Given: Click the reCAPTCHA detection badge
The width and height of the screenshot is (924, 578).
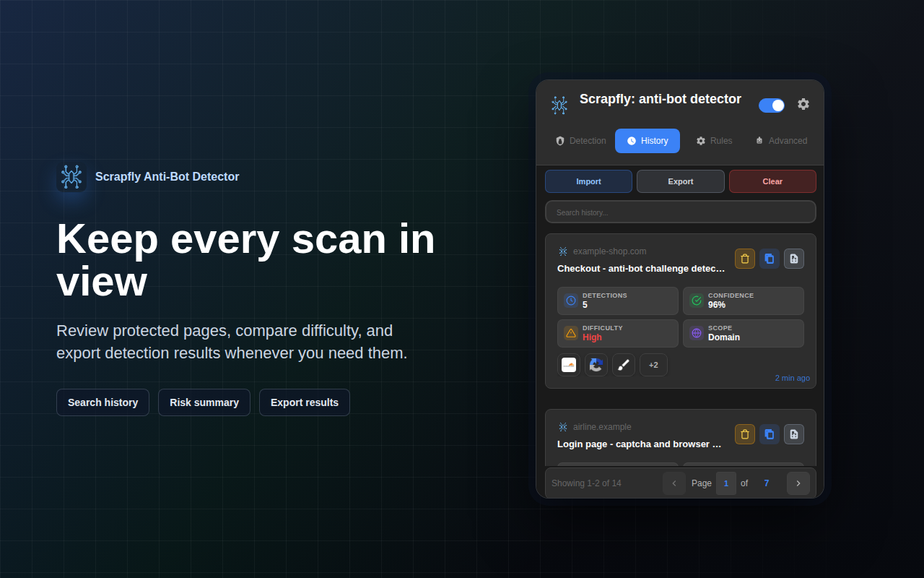Looking at the screenshot, I should (x=596, y=365).
